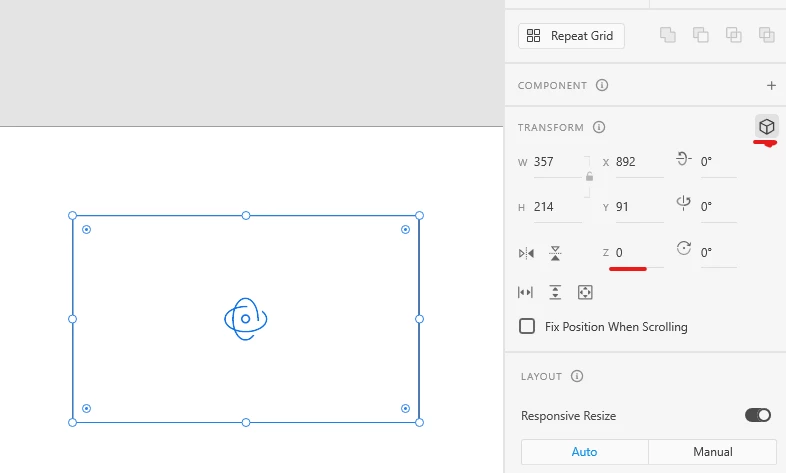This screenshot has height=473, width=786.
Task: Open the Layout info icon
Action: click(x=577, y=376)
